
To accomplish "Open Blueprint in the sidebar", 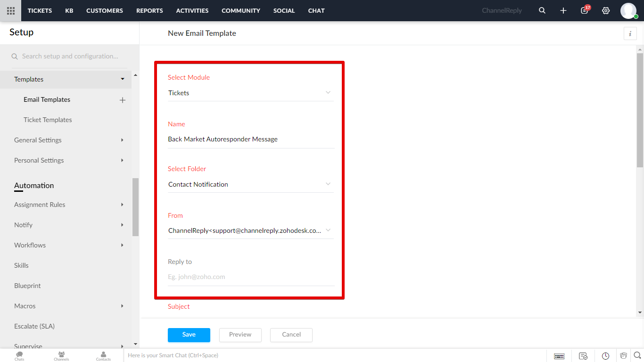I will coord(27,286).
